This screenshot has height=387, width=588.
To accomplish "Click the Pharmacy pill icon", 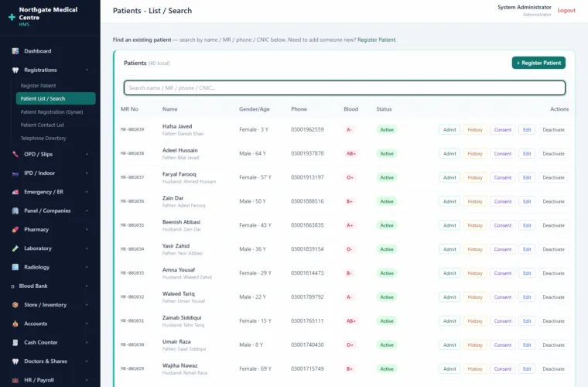I will [15, 230].
